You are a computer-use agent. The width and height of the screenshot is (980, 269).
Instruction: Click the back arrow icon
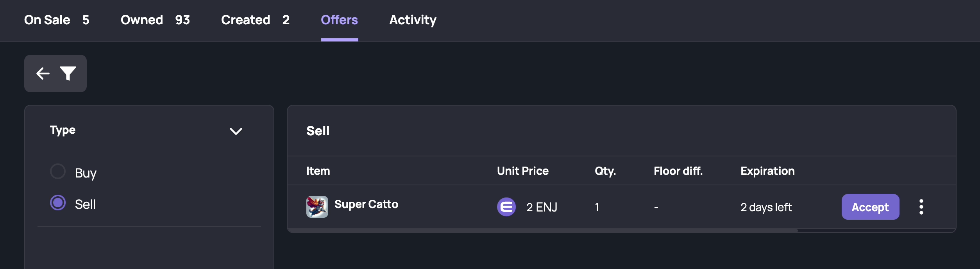43,74
